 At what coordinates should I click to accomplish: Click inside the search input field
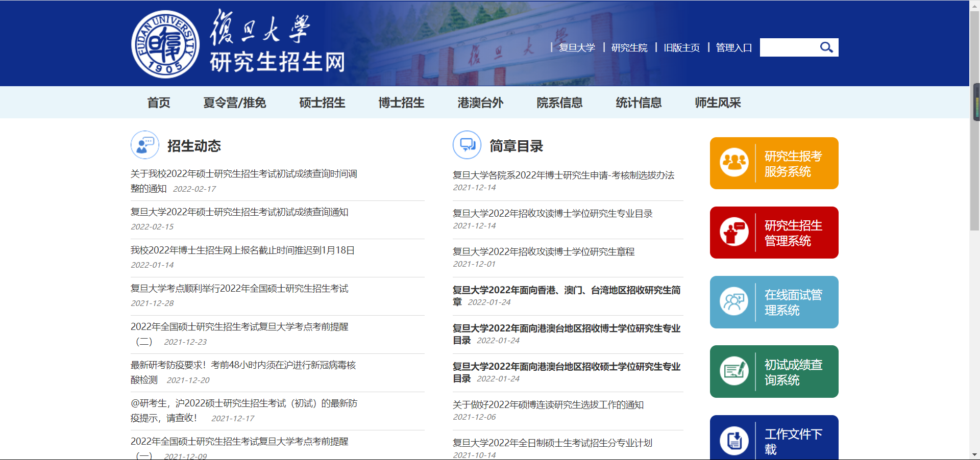coord(789,47)
